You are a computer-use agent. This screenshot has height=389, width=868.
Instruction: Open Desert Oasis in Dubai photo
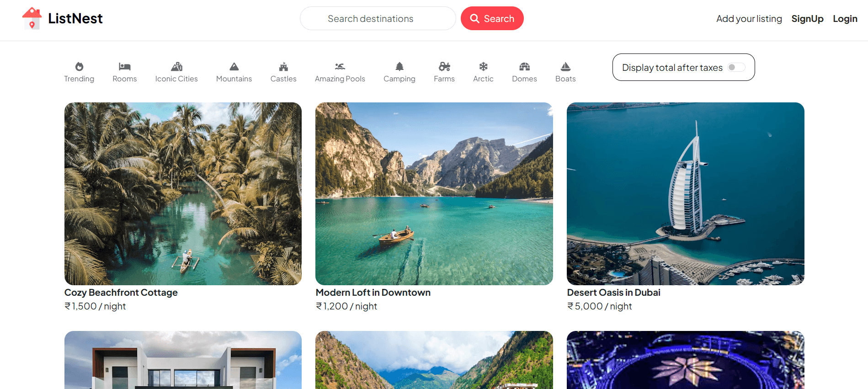(685, 194)
